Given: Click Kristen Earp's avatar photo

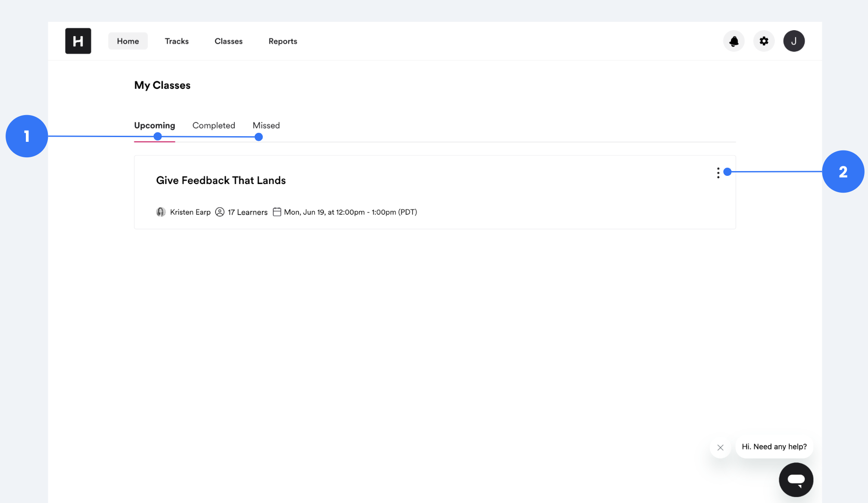Looking at the screenshot, I should click(x=161, y=212).
